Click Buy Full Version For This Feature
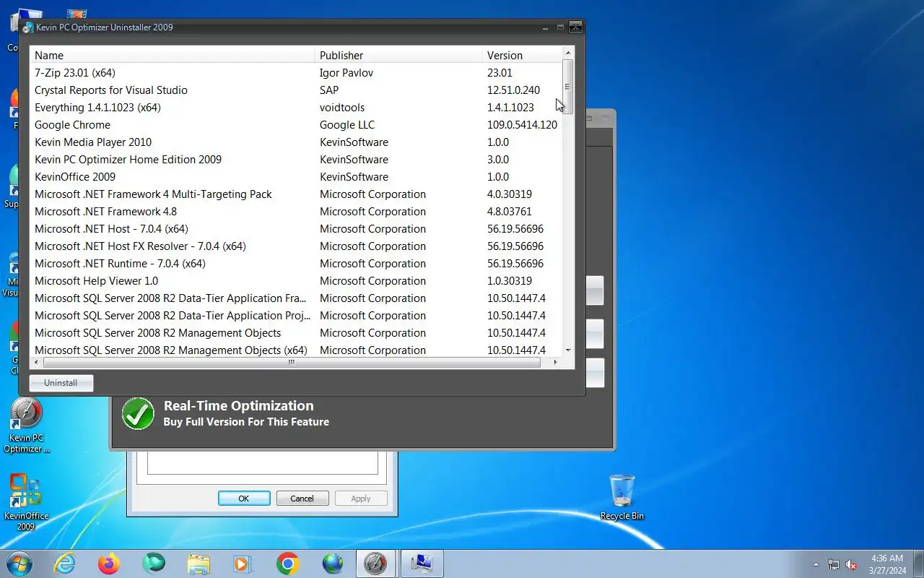This screenshot has height=578, width=924. (246, 422)
